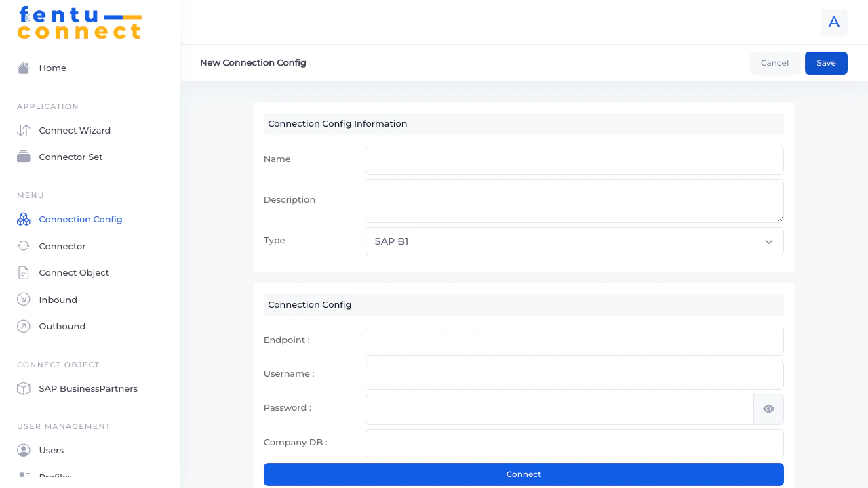The height and width of the screenshot is (488, 868).
Task: Open the Type dropdown showing SAP B1
Action: [574, 241]
